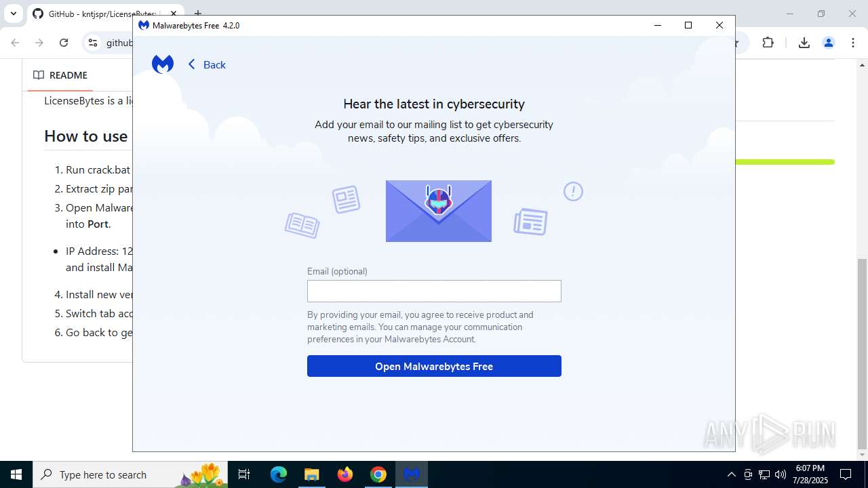This screenshot has height=488, width=868.
Task: Click the "How to use" heading in README
Action: coord(86,136)
